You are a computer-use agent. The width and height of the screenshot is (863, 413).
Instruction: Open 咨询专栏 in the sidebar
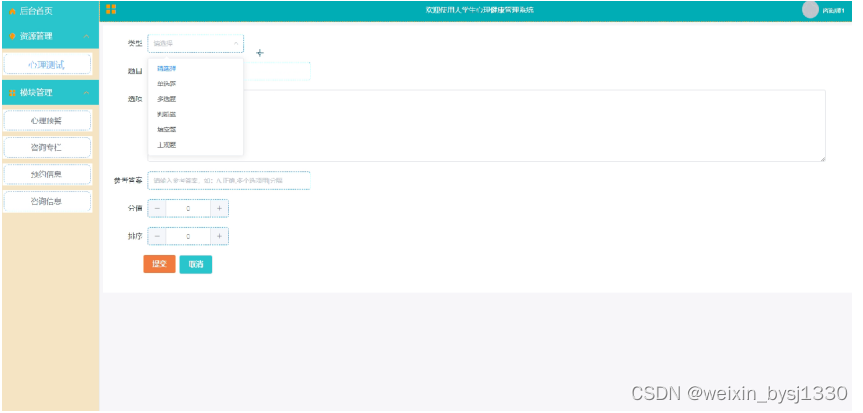point(47,148)
